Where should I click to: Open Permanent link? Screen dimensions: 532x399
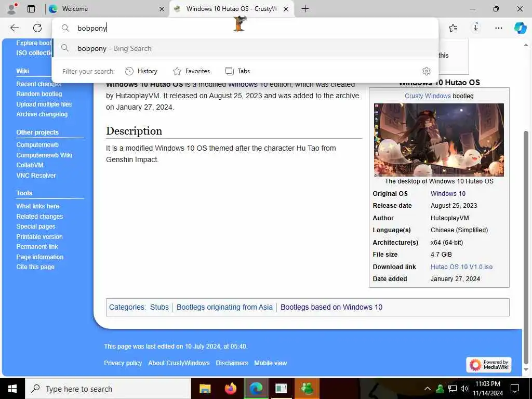coord(37,247)
